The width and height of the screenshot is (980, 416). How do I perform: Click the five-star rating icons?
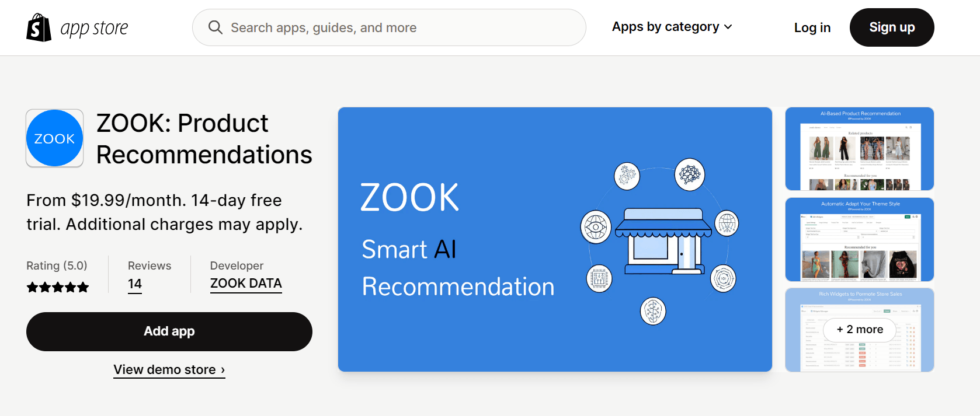(58, 286)
